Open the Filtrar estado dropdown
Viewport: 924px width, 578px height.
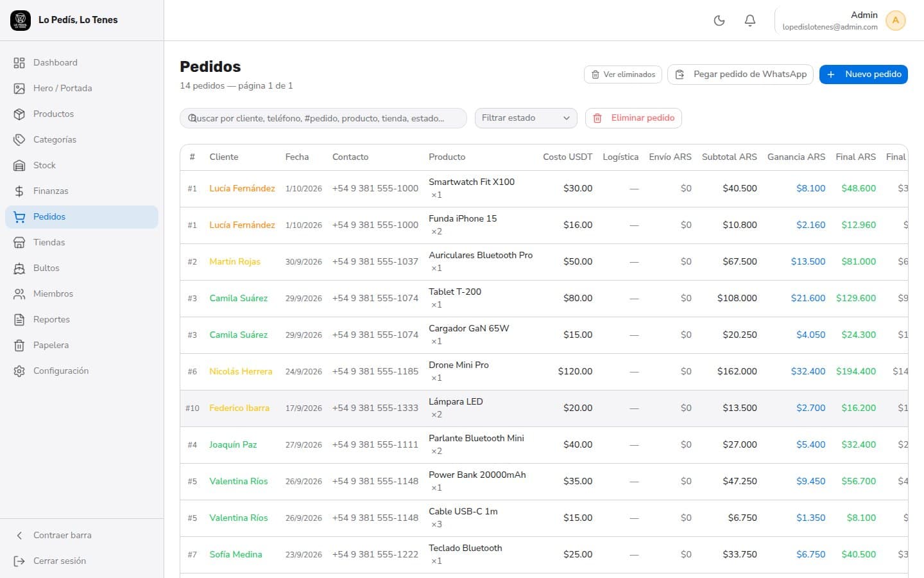point(526,118)
